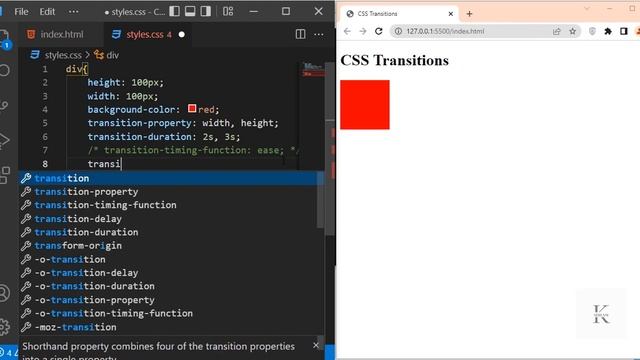Click line 5 transition-property code
Viewport: 640px width, 360px height.
[183, 123]
